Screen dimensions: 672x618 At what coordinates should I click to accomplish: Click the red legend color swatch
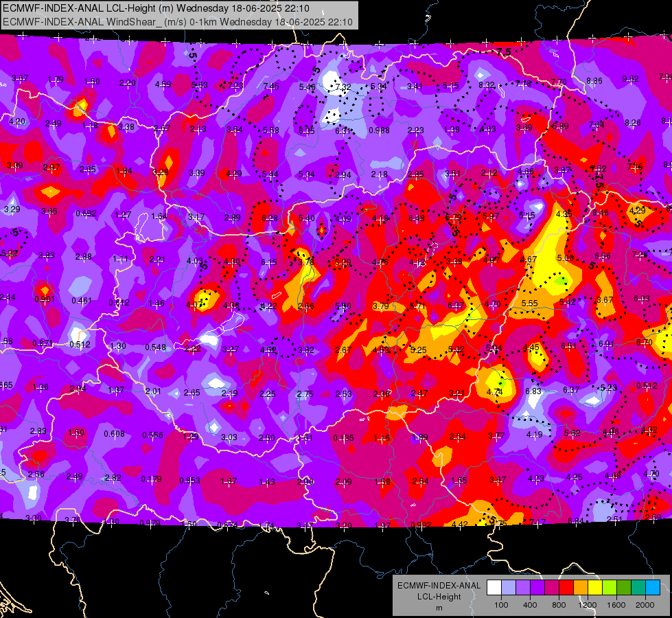tap(566, 587)
